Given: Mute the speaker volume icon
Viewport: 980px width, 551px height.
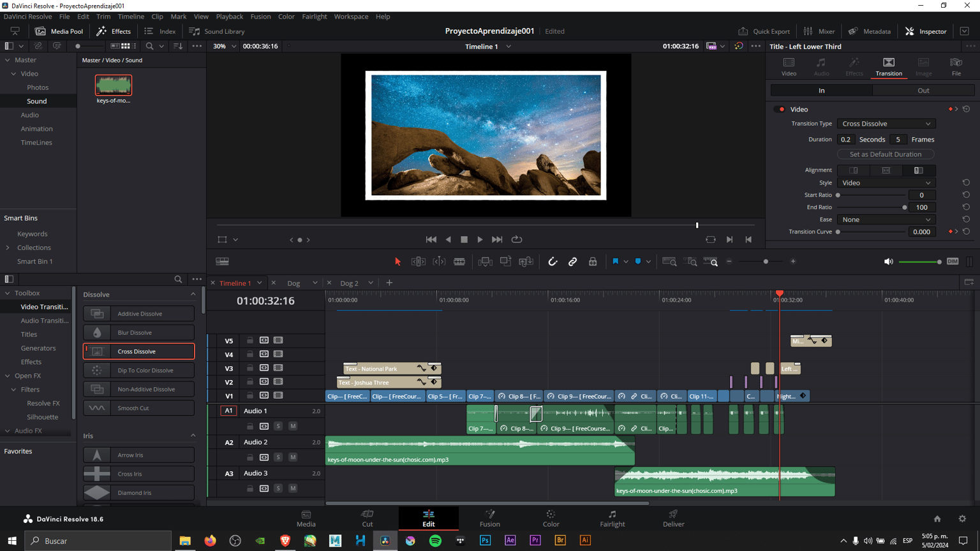Looking at the screenshot, I should (x=888, y=261).
